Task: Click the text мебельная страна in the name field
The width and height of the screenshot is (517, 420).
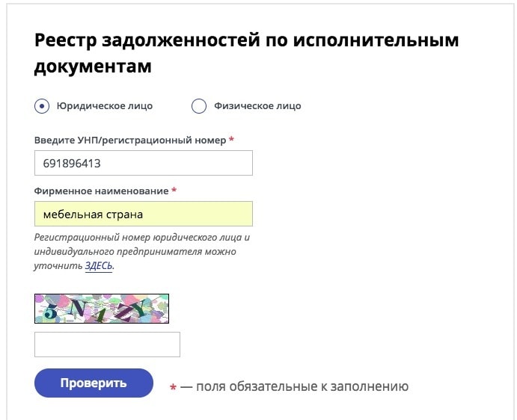Action: (93, 214)
